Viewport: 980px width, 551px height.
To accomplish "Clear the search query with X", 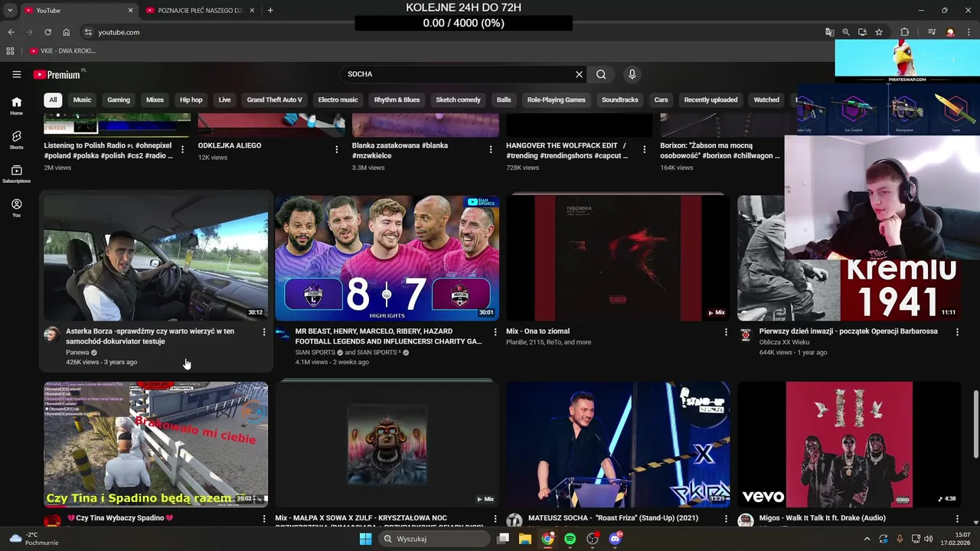I will coord(579,74).
